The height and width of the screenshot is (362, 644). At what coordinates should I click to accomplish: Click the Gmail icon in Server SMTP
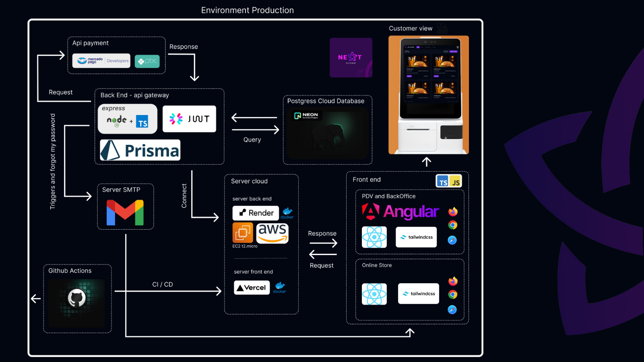[x=125, y=213]
